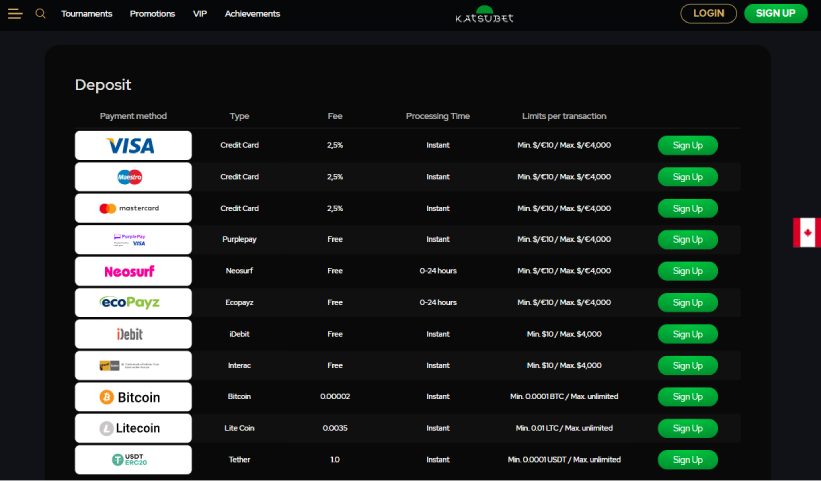Open the Achievements menu item

tap(252, 14)
